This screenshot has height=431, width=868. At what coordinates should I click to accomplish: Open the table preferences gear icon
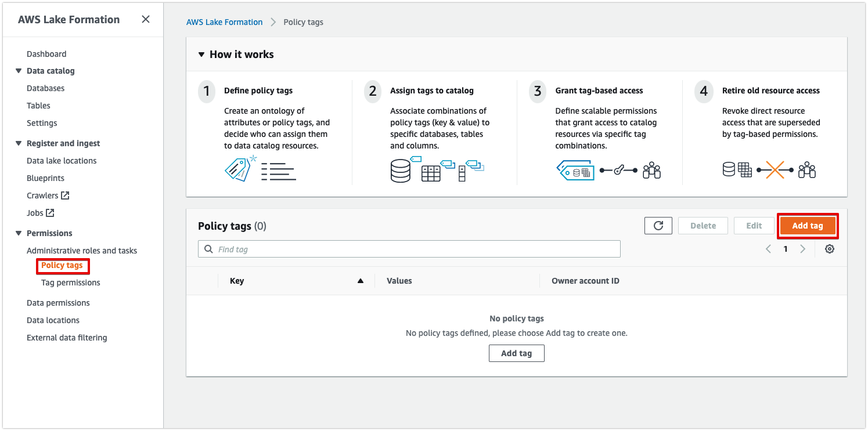(829, 248)
